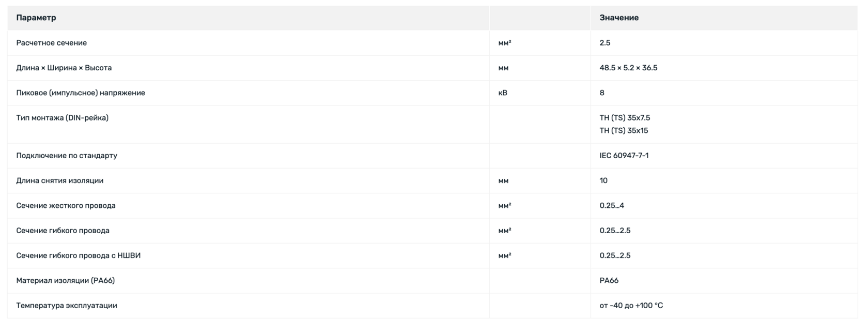Select "Подключение по стандарту" row label
This screenshot has height=333, width=868.
67,156
